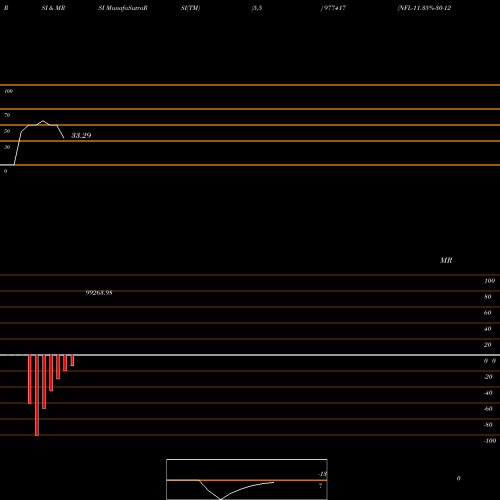Click the '(NFL-11.35%-30-12' symbol label

(x=424, y=8)
